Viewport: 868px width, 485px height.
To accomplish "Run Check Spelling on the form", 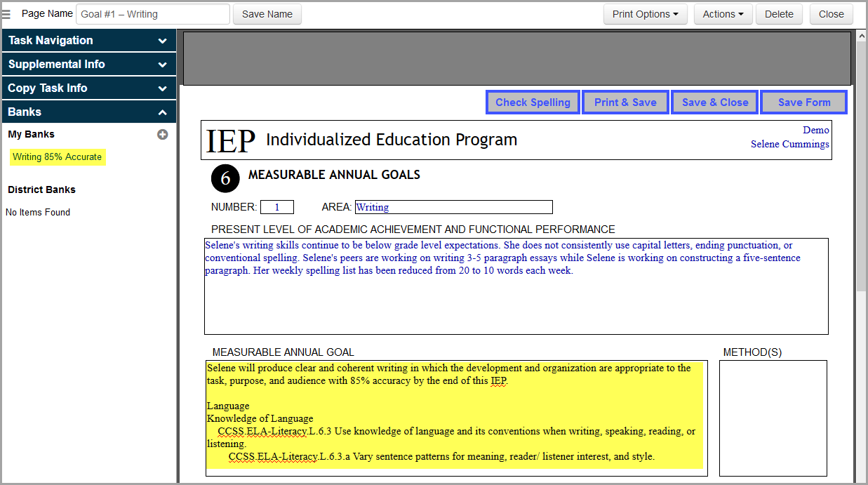I will (533, 102).
